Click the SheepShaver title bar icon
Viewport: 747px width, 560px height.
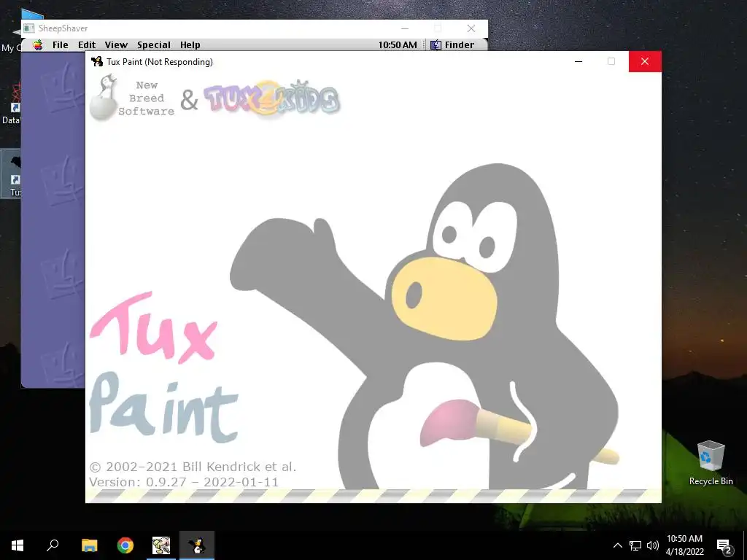tap(29, 28)
